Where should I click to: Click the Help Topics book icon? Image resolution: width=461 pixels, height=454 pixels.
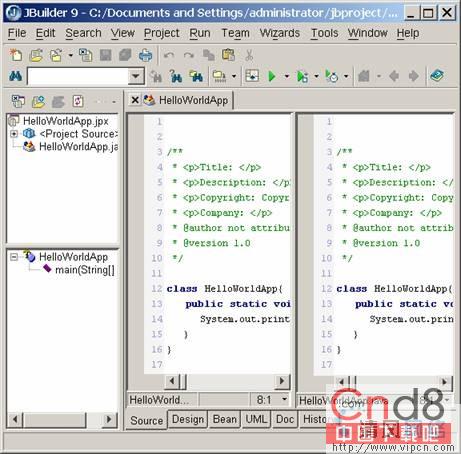(x=437, y=76)
